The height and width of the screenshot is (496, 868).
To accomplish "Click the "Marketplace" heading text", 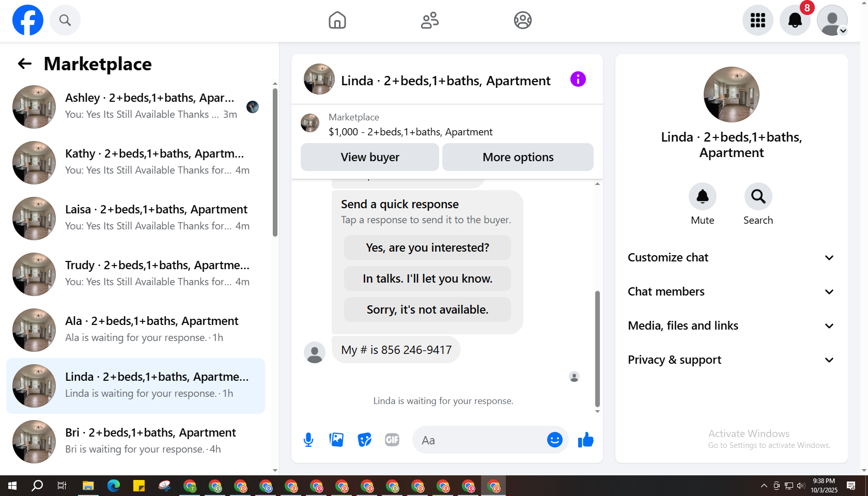I will (x=98, y=64).
